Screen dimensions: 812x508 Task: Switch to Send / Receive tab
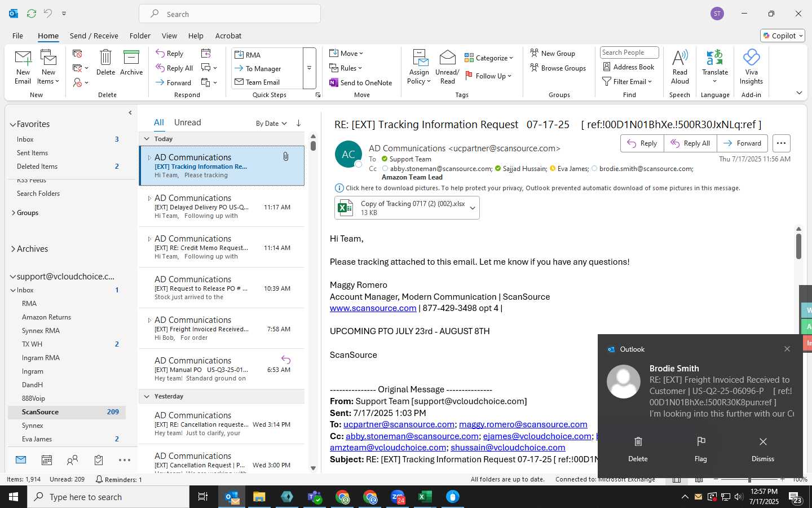pos(94,36)
